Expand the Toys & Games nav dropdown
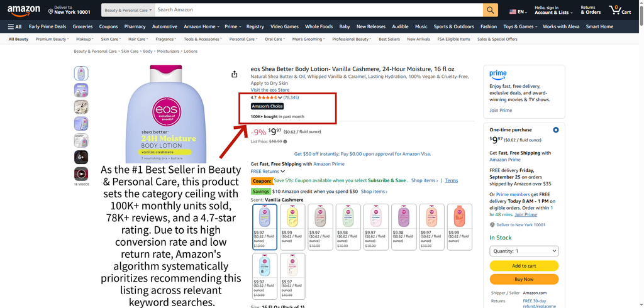Screen dimensions: 644x308 coord(520,26)
